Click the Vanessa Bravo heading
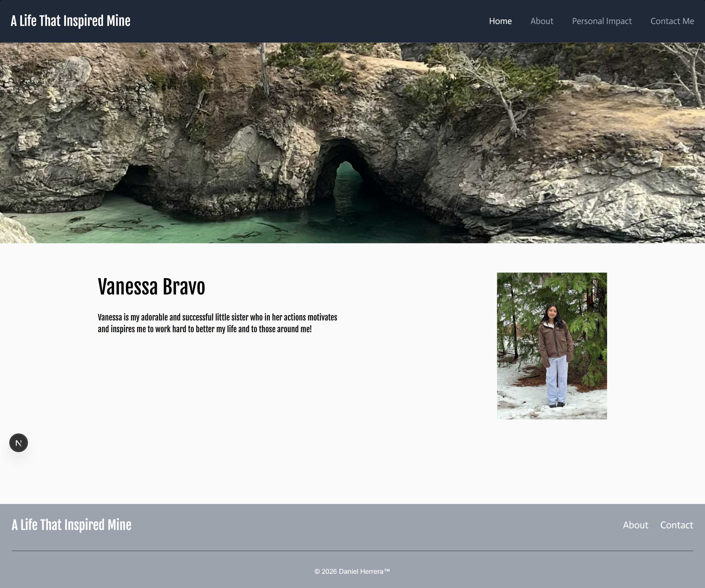The width and height of the screenshot is (705, 588). [x=151, y=287]
